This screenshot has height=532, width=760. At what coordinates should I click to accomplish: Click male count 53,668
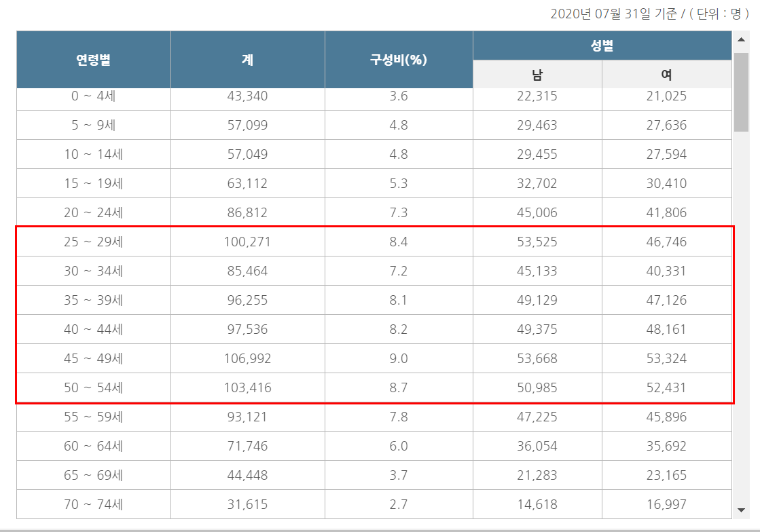pyautogui.click(x=537, y=358)
